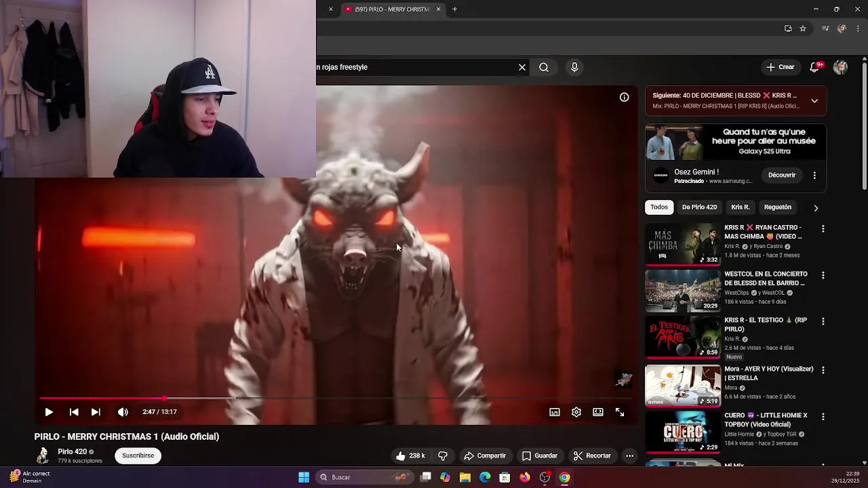Image resolution: width=868 pixels, height=488 pixels.
Task: Open Firefox from taskbar
Action: tap(525, 477)
